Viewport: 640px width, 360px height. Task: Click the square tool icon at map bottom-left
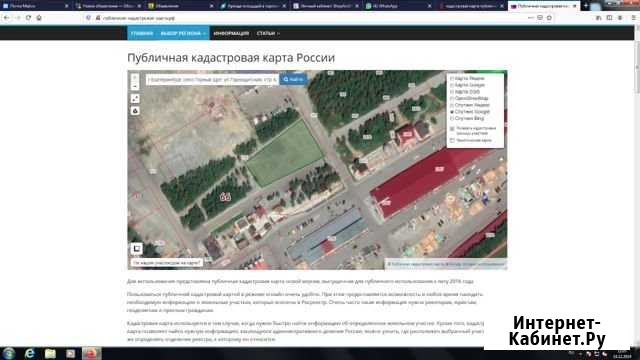137,248
